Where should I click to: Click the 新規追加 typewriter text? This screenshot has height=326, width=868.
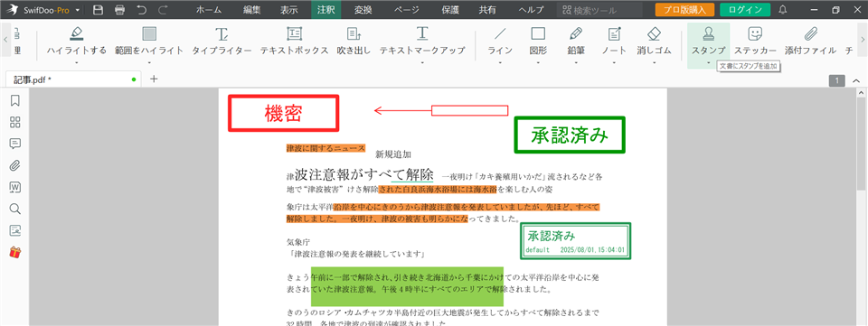tap(393, 154)
